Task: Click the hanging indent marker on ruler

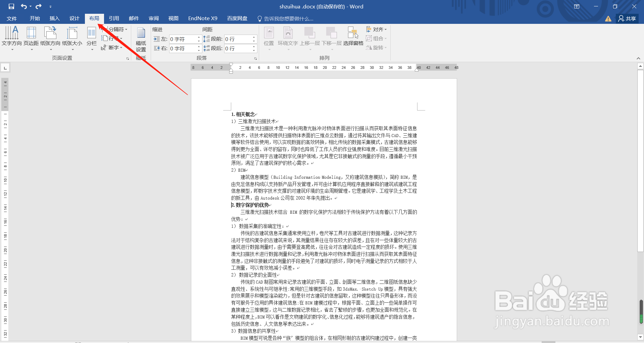Action: click(231, 69)
